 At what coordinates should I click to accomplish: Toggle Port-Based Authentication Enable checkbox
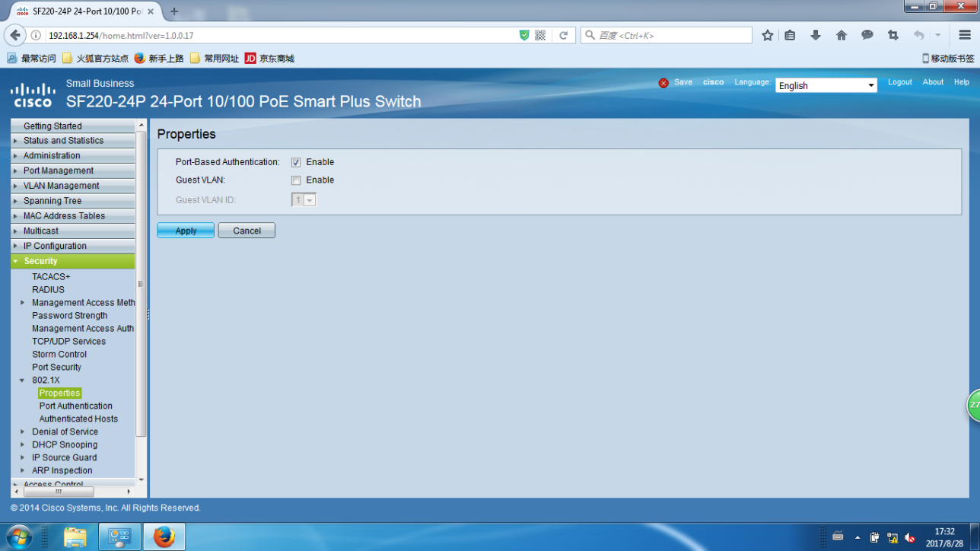pyautogui.click(x=296, y=162)
